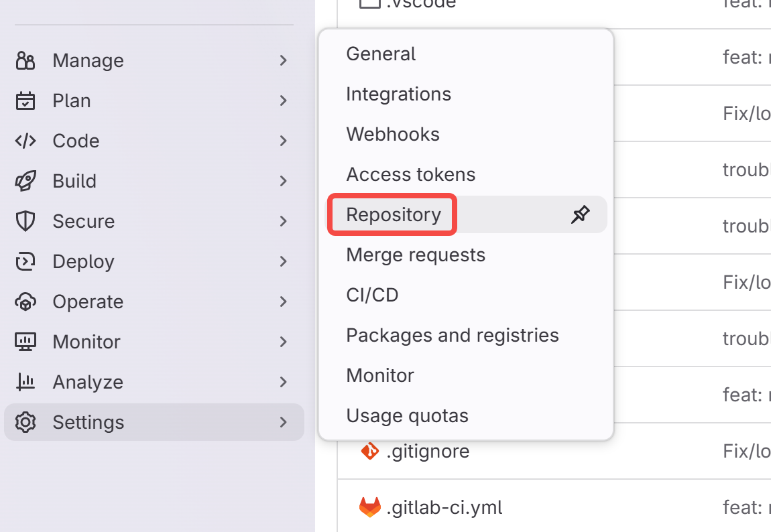
Task: Click the Settings gear icon
Action: [25, 423]
